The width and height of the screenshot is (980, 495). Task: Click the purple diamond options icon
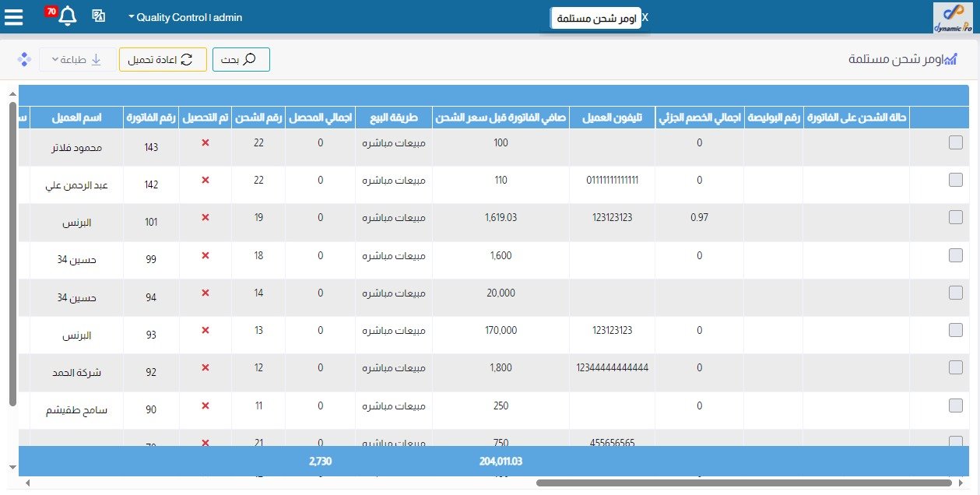click(x=23, y=60)
